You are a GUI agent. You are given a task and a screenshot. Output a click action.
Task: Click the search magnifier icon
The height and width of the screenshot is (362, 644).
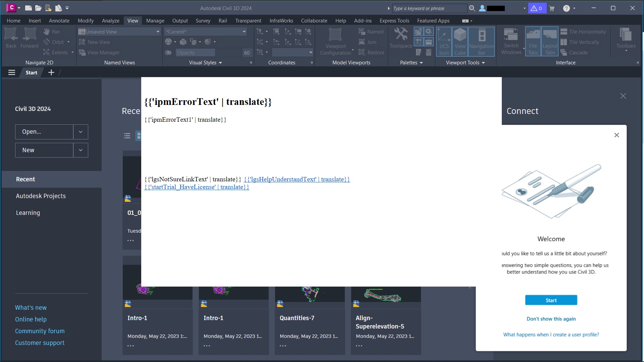(x=472, y=8)
